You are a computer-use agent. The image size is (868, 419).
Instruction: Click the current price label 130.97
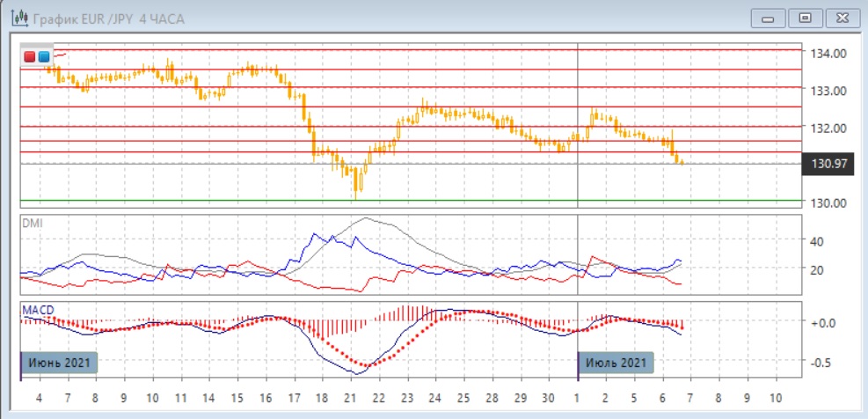830,165
